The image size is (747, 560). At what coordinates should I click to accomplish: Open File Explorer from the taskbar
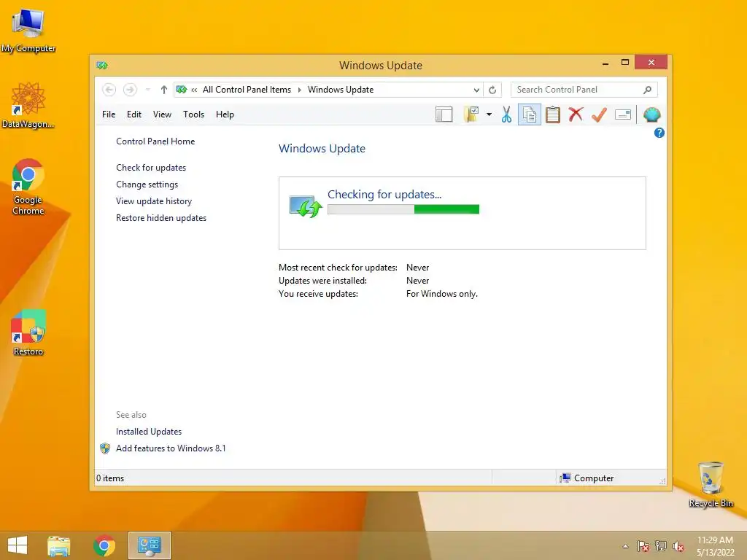point(58,545)
